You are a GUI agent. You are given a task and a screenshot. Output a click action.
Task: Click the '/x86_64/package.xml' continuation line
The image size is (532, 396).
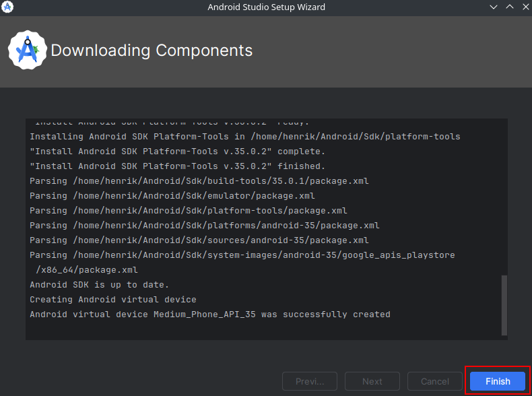click(87, 270)
